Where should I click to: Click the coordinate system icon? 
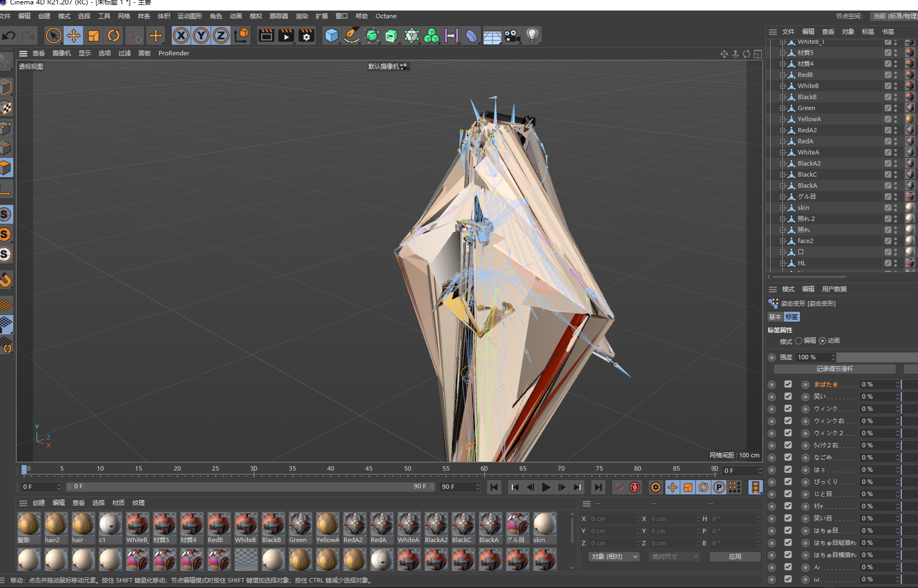point(242,36)
